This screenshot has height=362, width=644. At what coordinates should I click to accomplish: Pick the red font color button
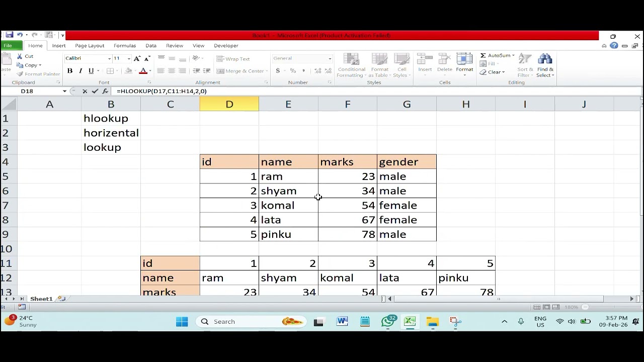(x=143, y=71)
